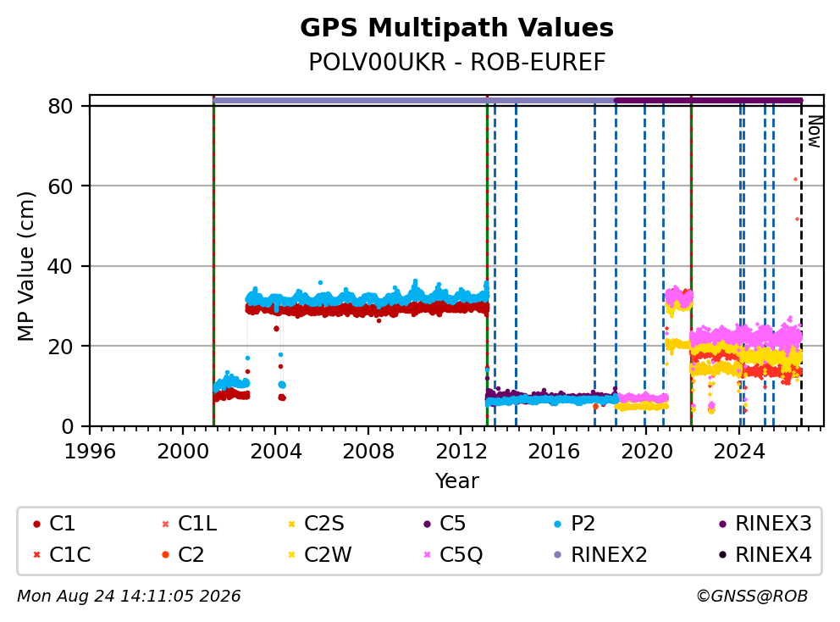Click the C1 dark red legend marker
Screen dimensions: 840x622
[36, 524]
